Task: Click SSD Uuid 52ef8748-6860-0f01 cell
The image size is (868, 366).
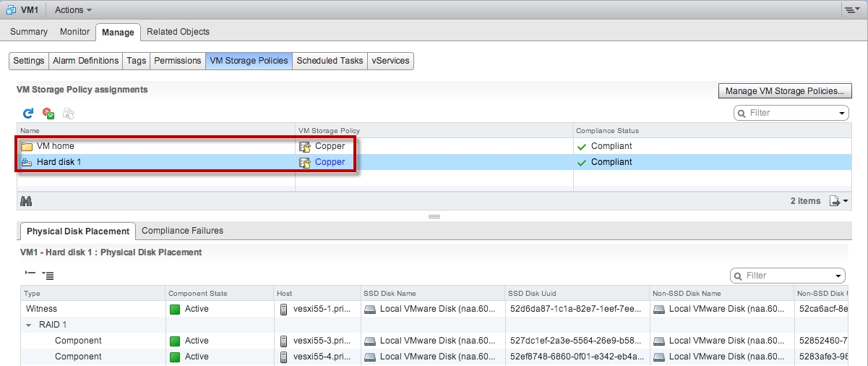Action: tap(577, 357)
